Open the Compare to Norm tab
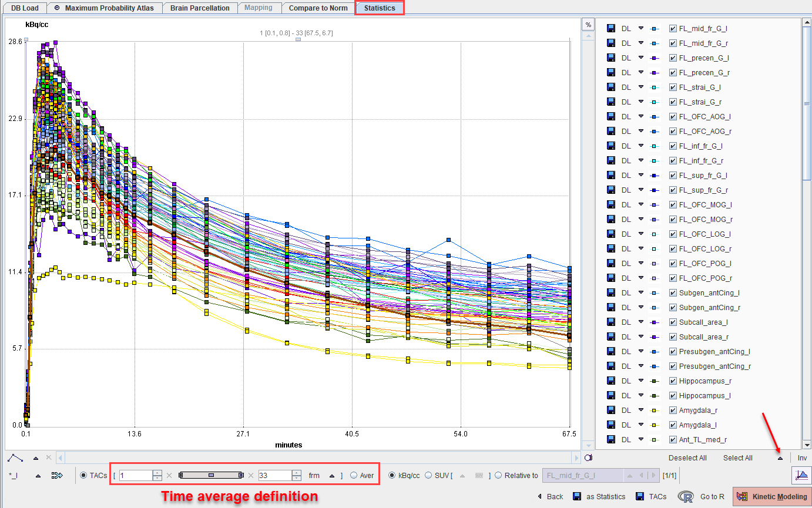This screenshot has width=812, height=508. point(318,8)
